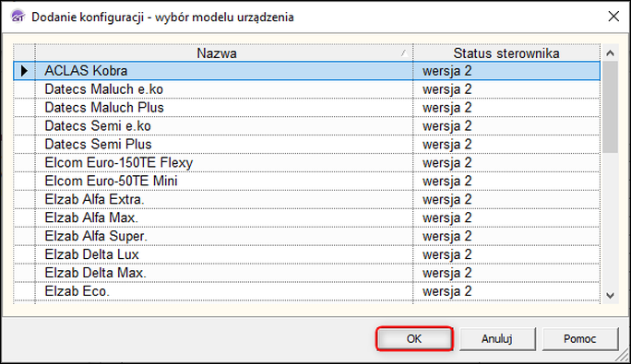
Task: Click the row indicator arrow beside ACLAS Kobra
Action: click(24, 71)
